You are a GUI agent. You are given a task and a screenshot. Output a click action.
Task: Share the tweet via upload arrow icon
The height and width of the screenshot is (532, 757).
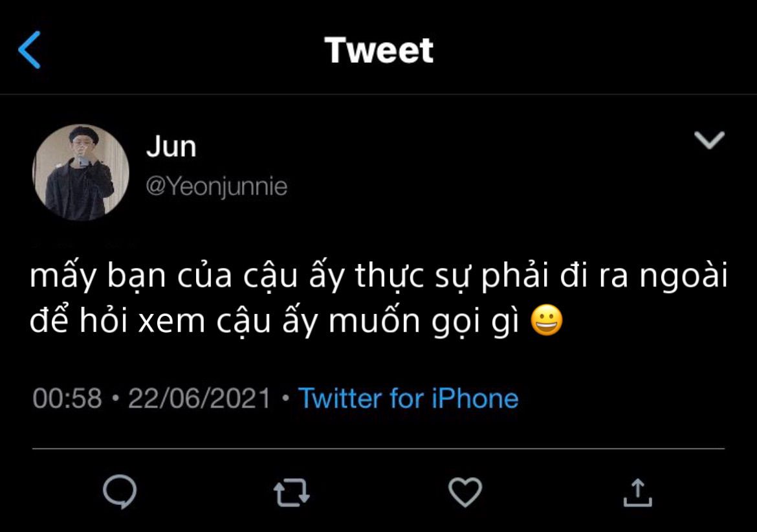(x=638, y=493)
